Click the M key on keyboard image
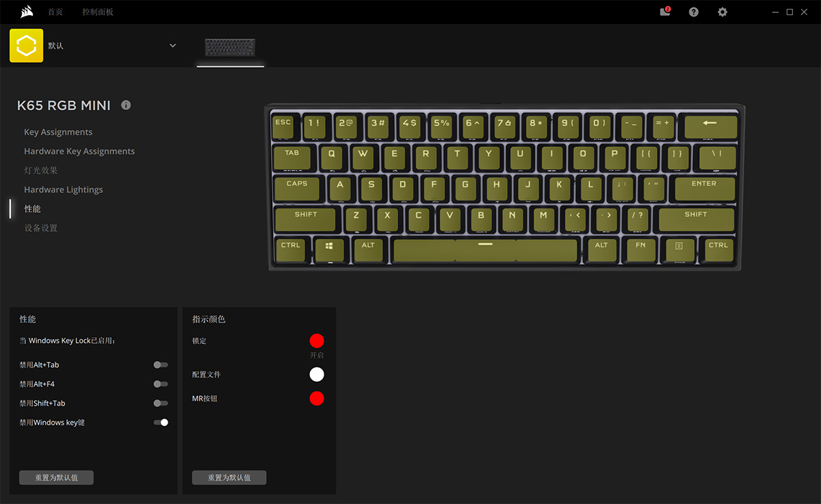 pyautogui.click(x=544, y=219)
